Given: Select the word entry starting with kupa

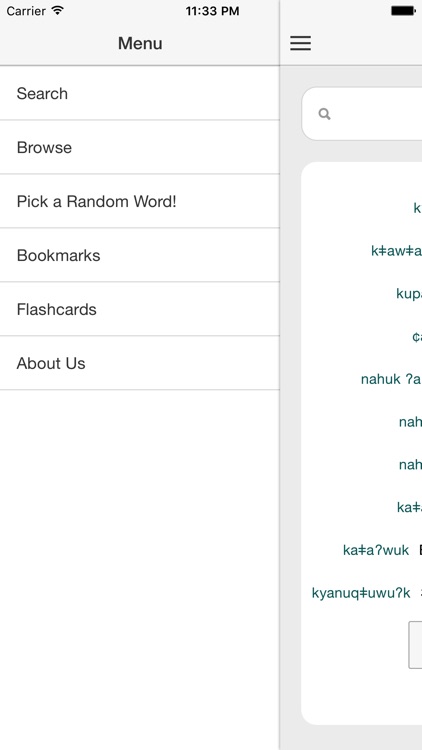Looking at the screenshot, I should pos(409,293).
